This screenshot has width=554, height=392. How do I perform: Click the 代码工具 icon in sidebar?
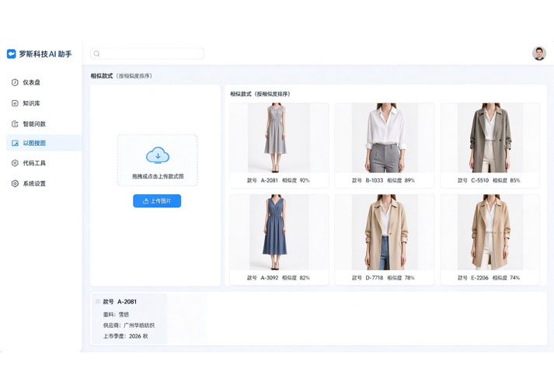point(15,163)
